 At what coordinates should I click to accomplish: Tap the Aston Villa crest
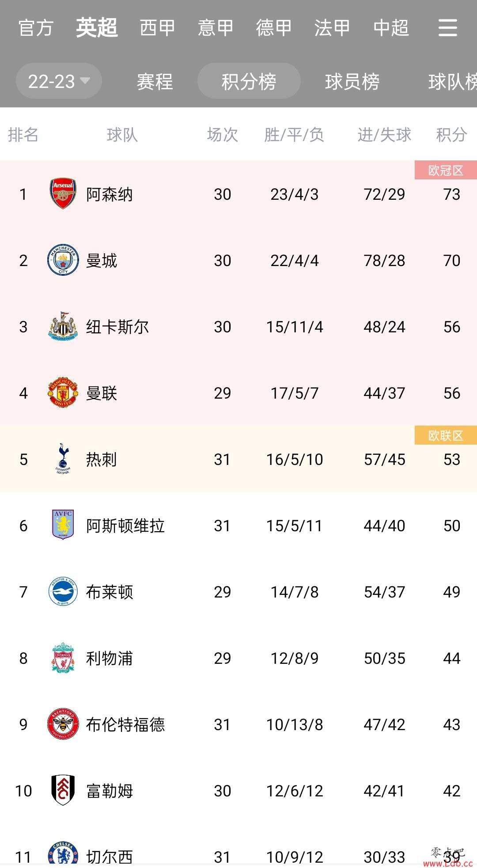coord(63,525)
